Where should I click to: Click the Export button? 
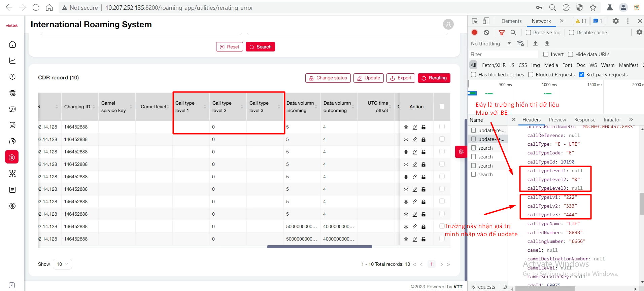point(401,78)
